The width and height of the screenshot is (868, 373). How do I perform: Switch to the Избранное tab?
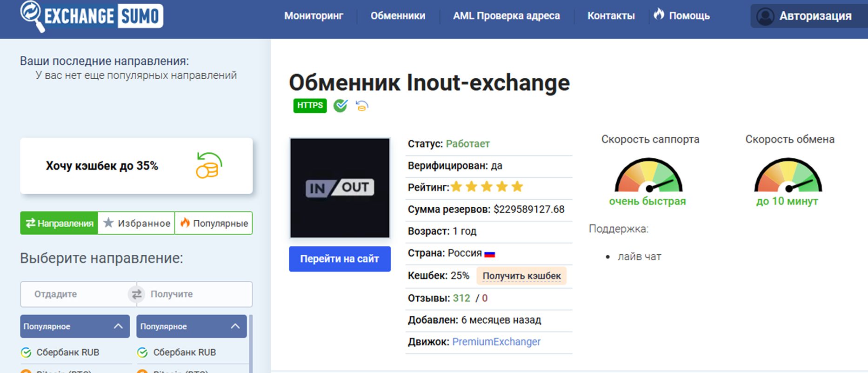click(136, 224)
